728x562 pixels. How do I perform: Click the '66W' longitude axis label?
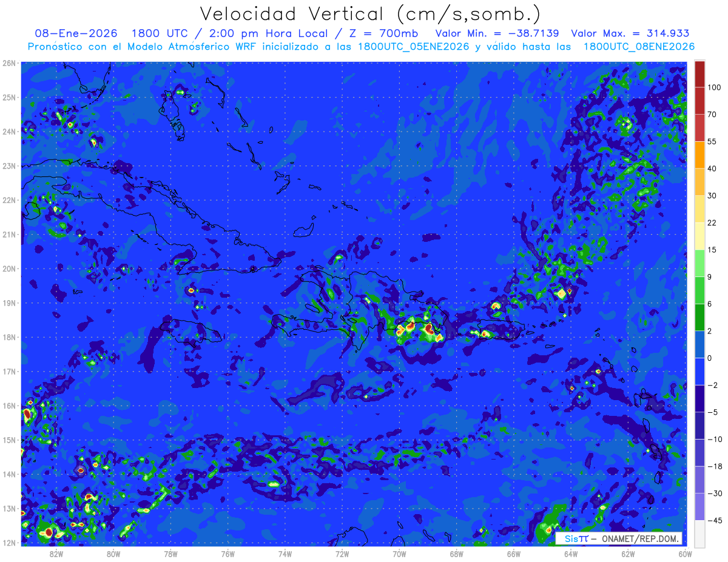[x=513, y=553]
